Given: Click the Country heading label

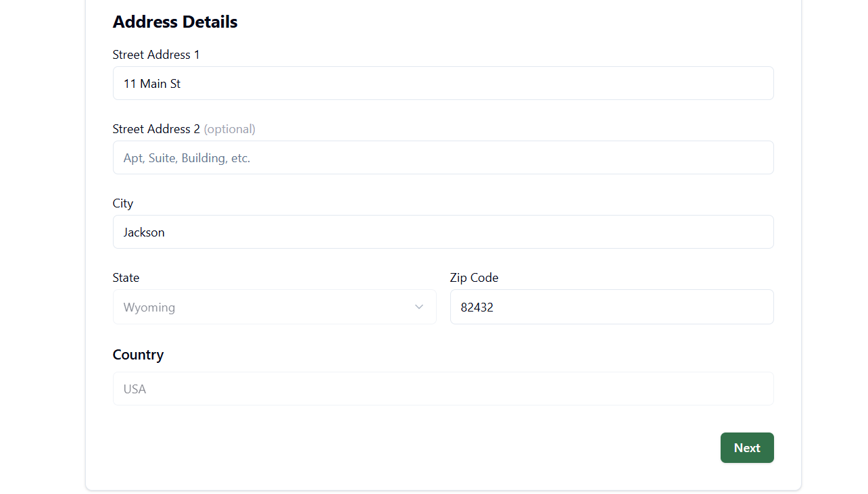Looking at the screenshot, I should click(138, 355).
